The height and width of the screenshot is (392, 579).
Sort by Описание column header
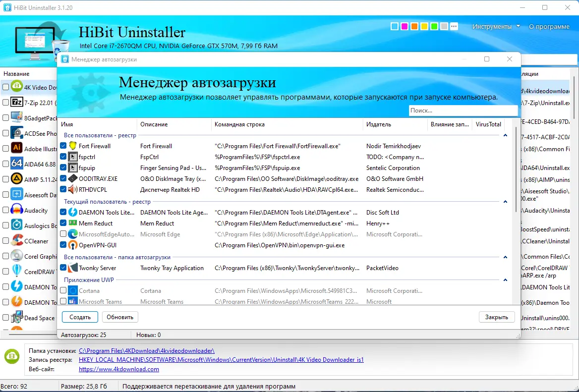pos(174,124)
